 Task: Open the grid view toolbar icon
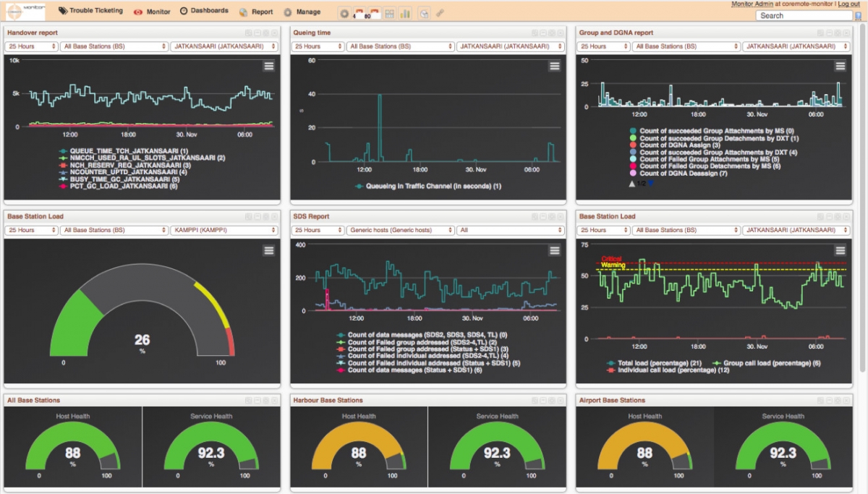389,13
